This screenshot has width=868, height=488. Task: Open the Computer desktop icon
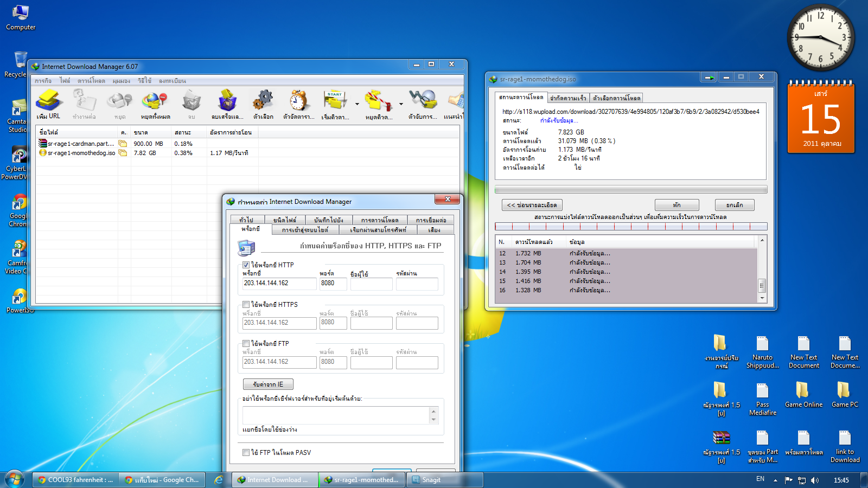[x=21, y=17]
